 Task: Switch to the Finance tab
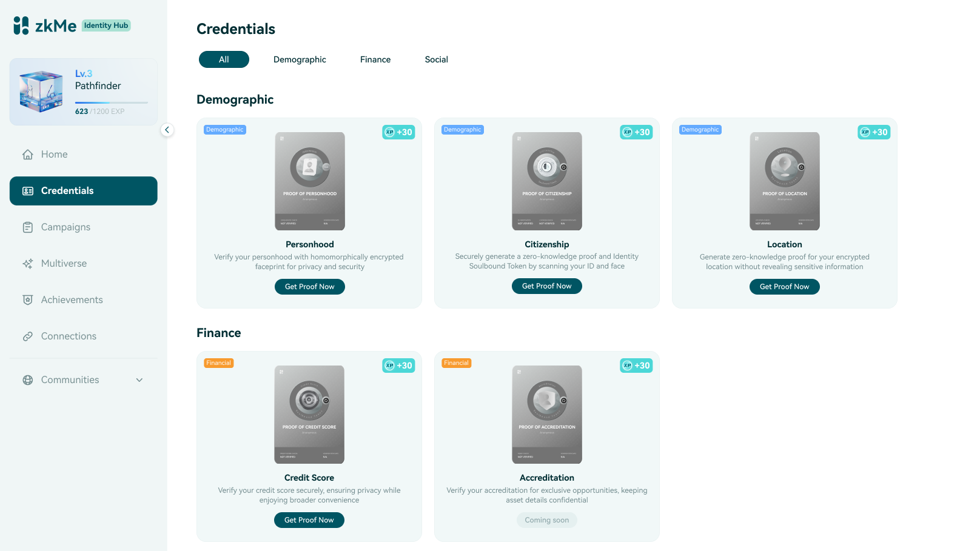[375, 59]
